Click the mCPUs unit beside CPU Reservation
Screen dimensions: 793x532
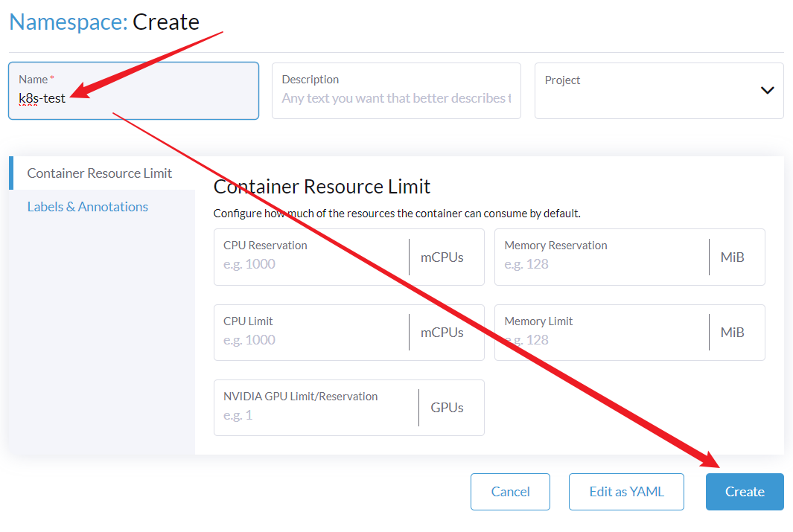(442, 257)
